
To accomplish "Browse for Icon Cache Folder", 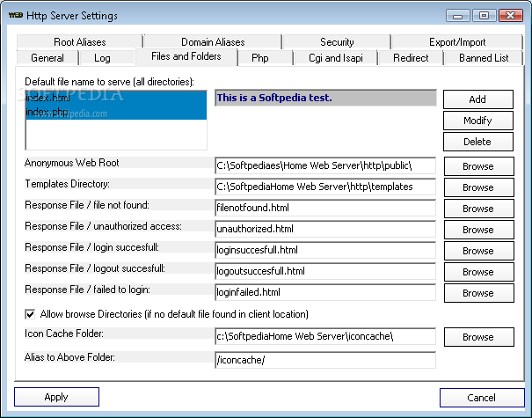I will tap(478, 336).
